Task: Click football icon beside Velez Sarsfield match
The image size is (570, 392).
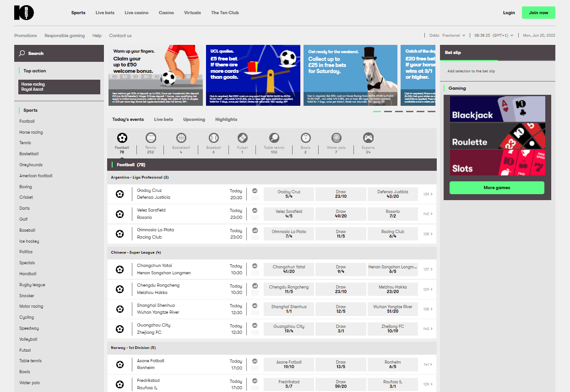Action: pos(120,214)
